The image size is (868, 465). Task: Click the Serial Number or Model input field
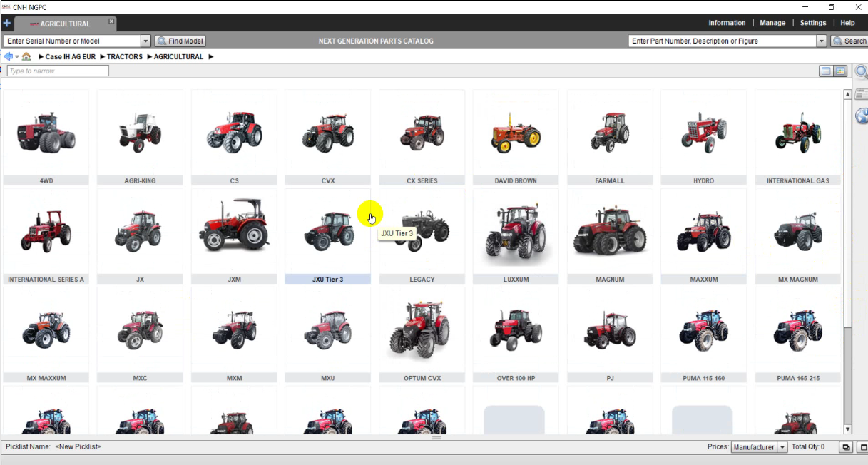point(72,41)
